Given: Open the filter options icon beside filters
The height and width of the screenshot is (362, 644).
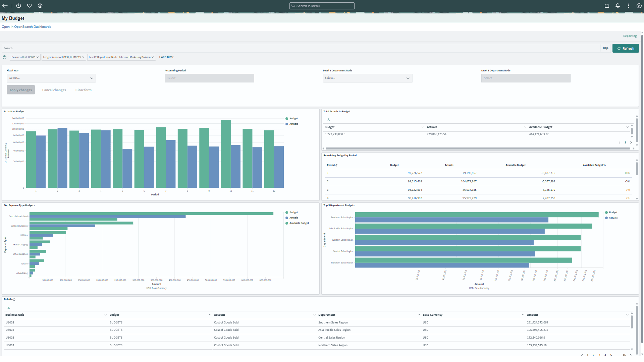Looking at the screenshot, I should (x=4, y=57).
